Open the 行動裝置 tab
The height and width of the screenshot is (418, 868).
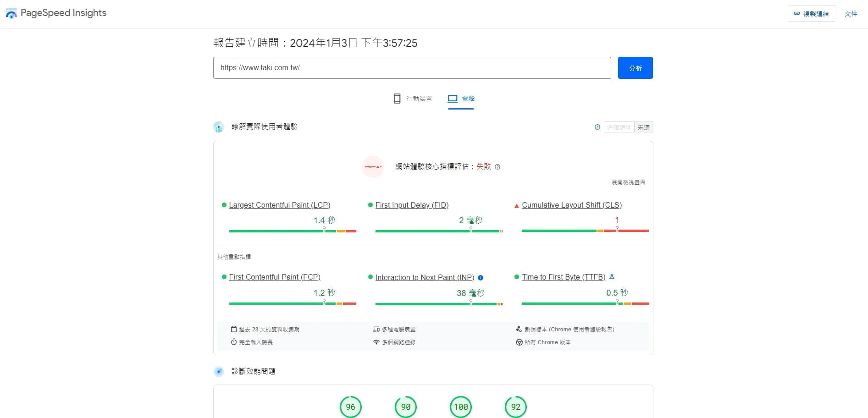pyautogui.click(x=413, y=99)
